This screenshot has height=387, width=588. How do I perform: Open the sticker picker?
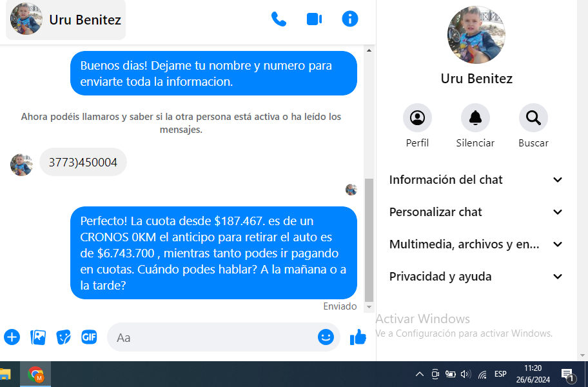pos(63,337)
